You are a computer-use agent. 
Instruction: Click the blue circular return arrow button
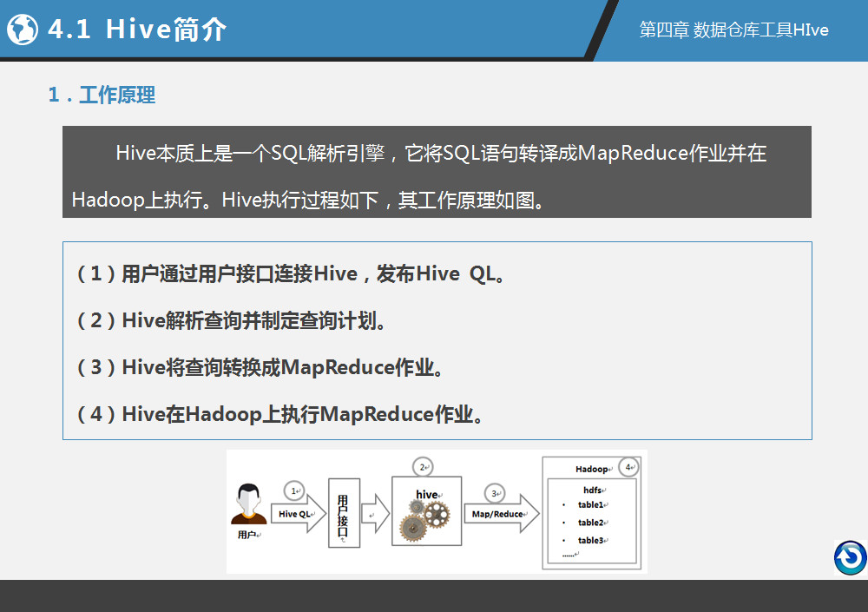(850, 557)
